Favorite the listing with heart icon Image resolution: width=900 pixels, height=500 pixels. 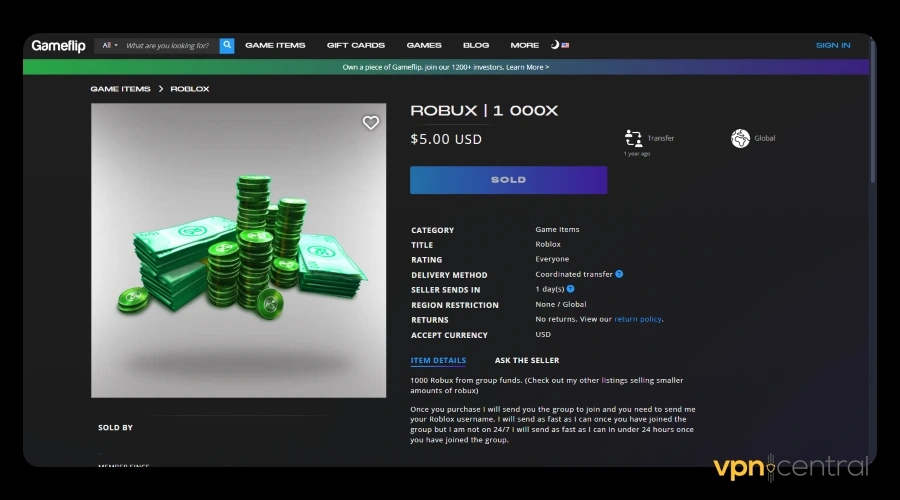coord(371,122)
